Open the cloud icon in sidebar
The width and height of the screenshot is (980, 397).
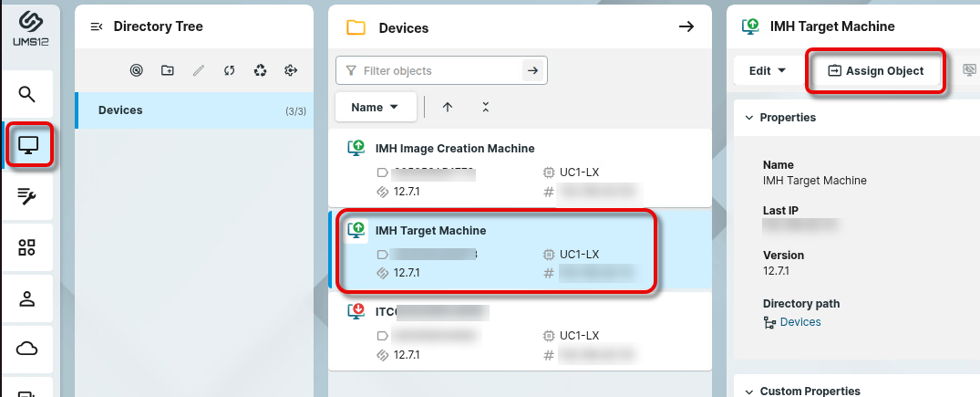pos(27,348)
